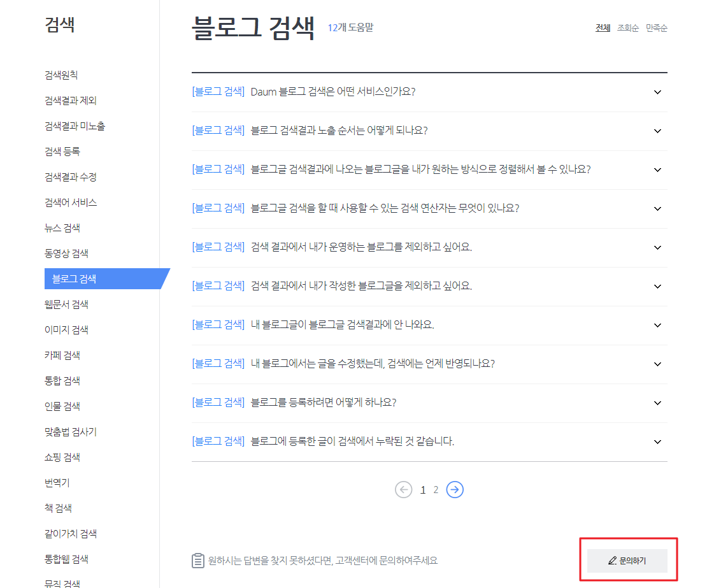Select 카페 검색 from the sidebar
This screenshot has height=588, width=707.
click(x=62, y=355)
